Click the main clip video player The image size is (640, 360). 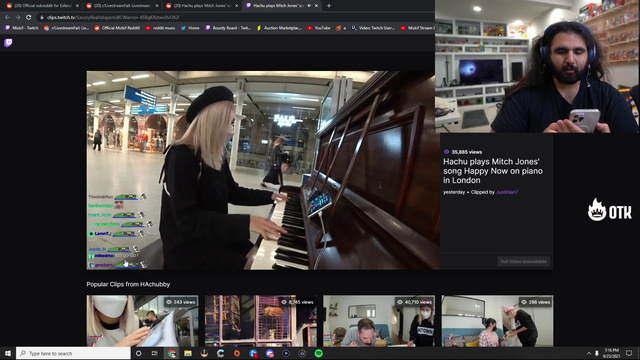pyautogui.click(x=263, y=170)
